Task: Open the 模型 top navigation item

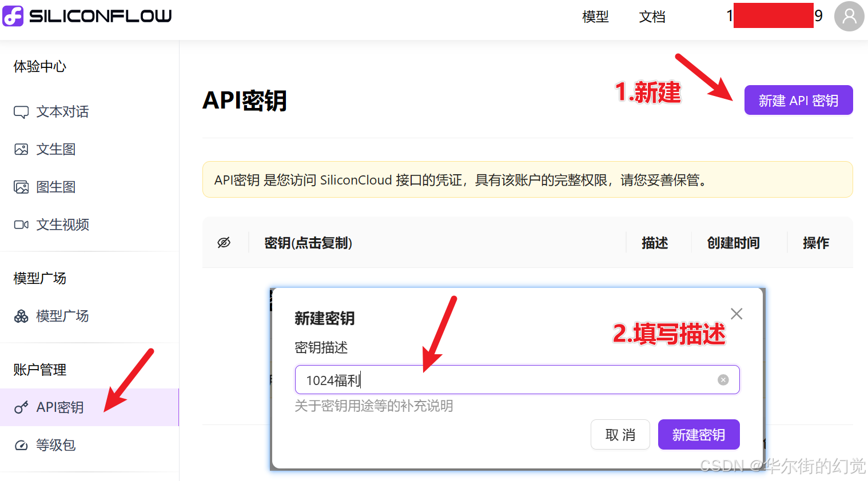Action: [x=595, y=17]
